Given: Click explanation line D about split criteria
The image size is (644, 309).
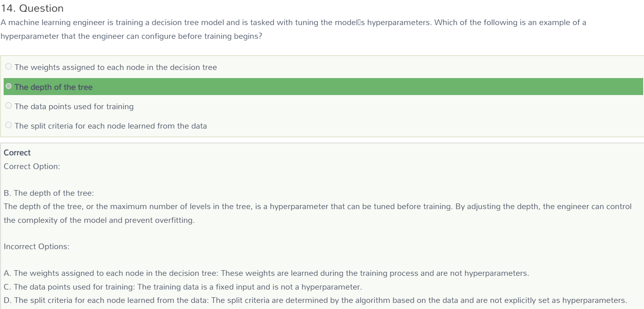Looking at the screenshot, I should pyautogui.click(x=315, y=300).
